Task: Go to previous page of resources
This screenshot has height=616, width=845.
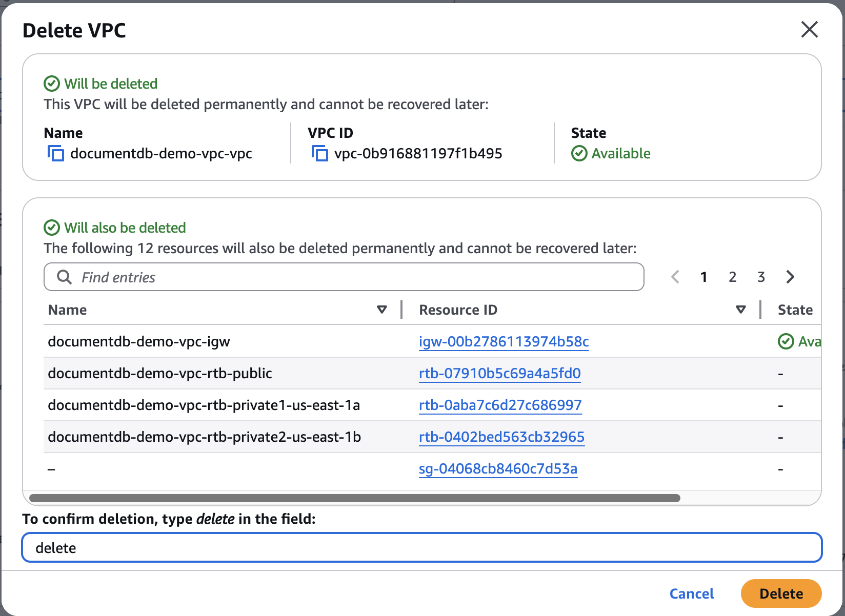Action: pyautogui.click(x=675, y=277)
